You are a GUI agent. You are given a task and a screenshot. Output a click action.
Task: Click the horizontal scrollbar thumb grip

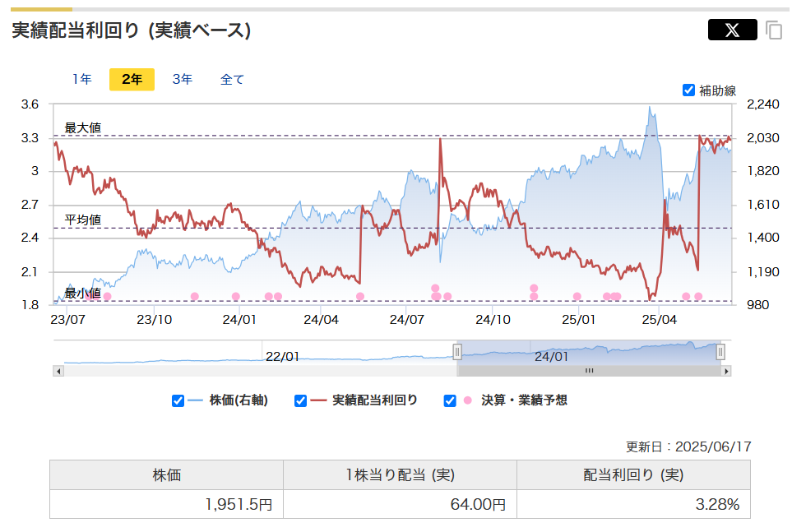[589, 371]
